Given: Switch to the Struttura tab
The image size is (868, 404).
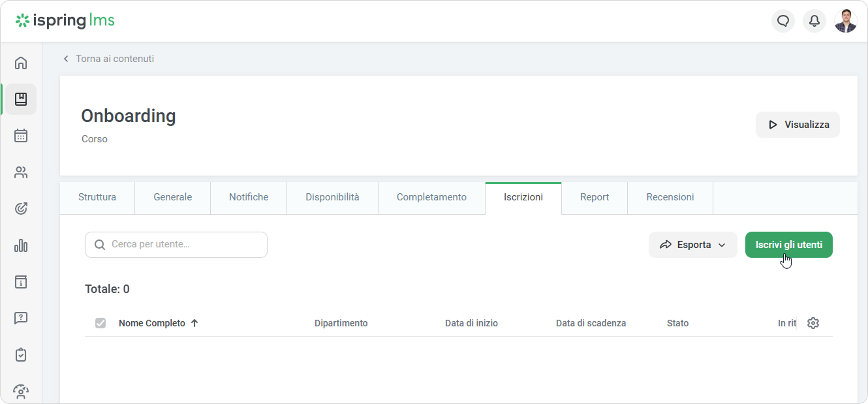Looking at the screenshot, I should pos(97,197).
